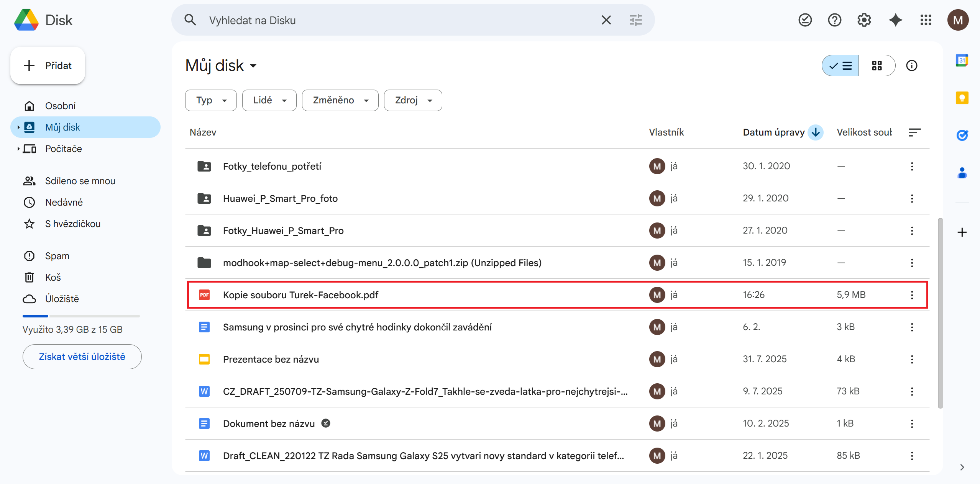Click the storage usage progress bar
The height and width of the screenshot is (484, 980).
(x=81, y=316)
